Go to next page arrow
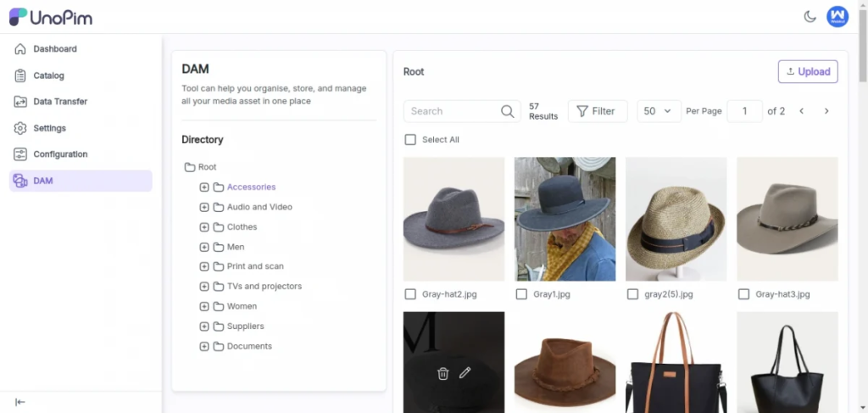The height and width of the screenshot is (413, 868). [826, 111]
